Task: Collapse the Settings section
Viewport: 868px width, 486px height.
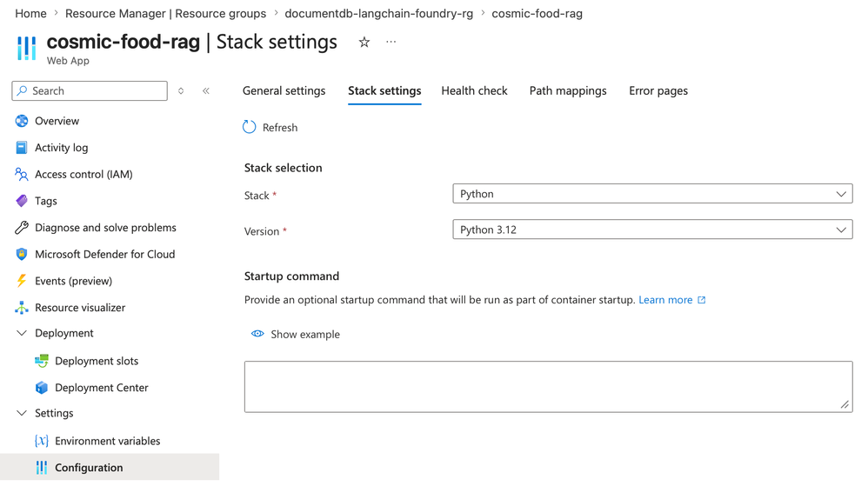Action: click(22, 413)
